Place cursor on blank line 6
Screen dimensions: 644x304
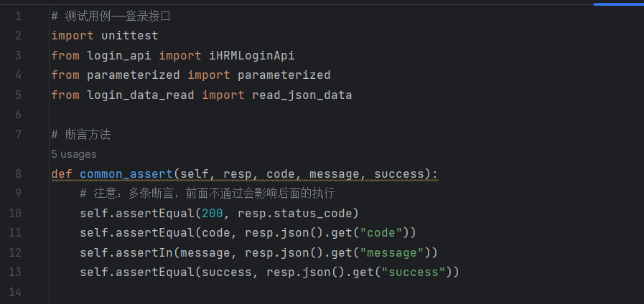coord(215,115)
